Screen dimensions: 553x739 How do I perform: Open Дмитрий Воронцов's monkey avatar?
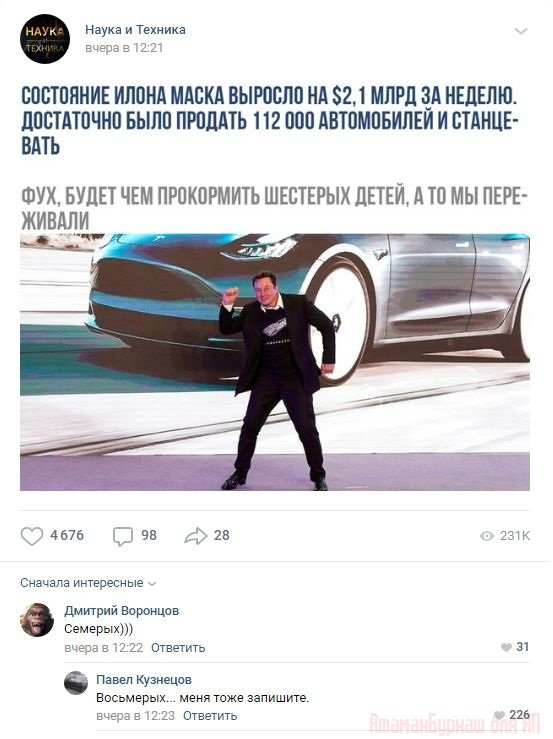click(37, 620)
